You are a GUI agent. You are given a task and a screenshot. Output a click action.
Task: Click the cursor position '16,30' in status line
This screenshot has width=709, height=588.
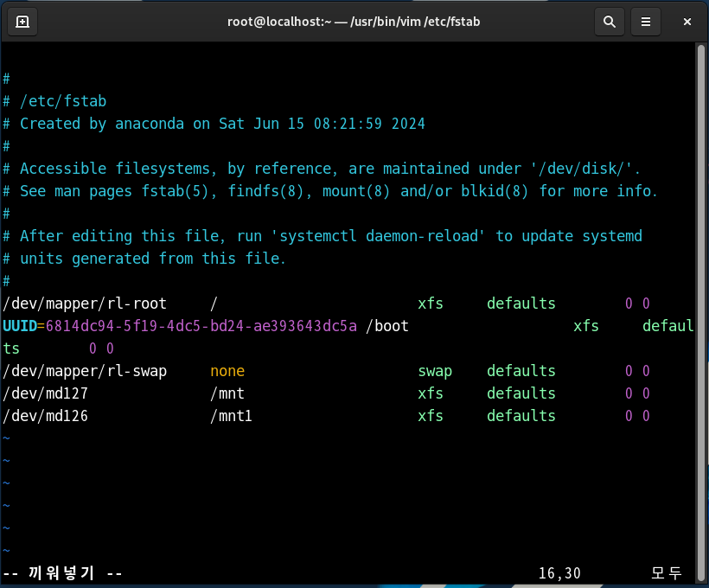(x=559, y=573)
